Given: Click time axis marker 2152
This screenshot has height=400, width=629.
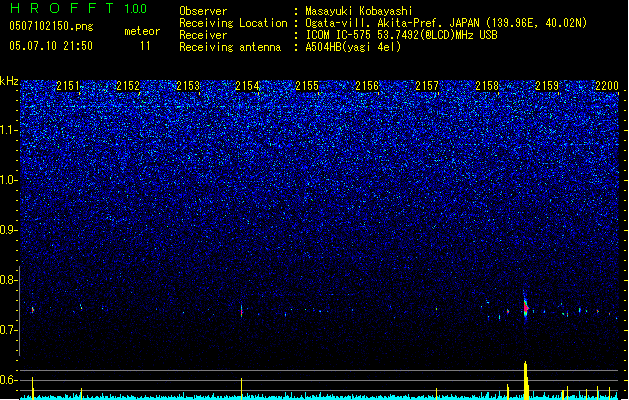Looking at the screenshot, I should (128, 85).
